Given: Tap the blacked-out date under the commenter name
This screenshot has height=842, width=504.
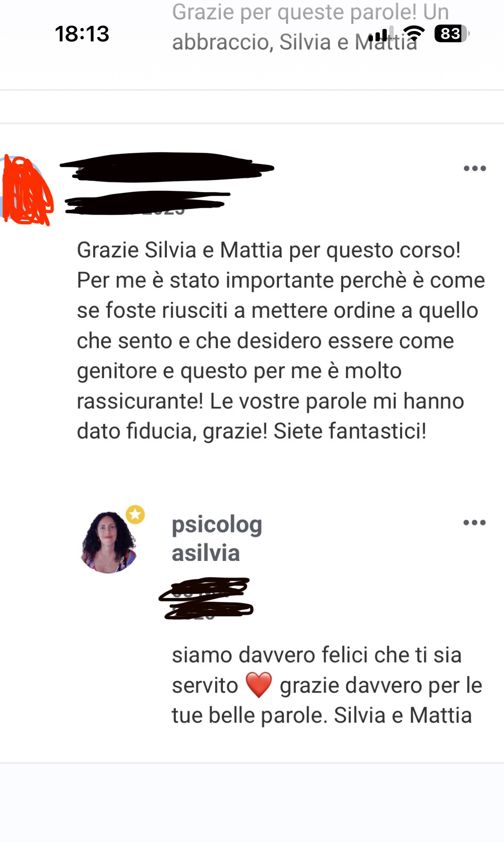Looking at the screenshot, I should (x=147, y=203).
